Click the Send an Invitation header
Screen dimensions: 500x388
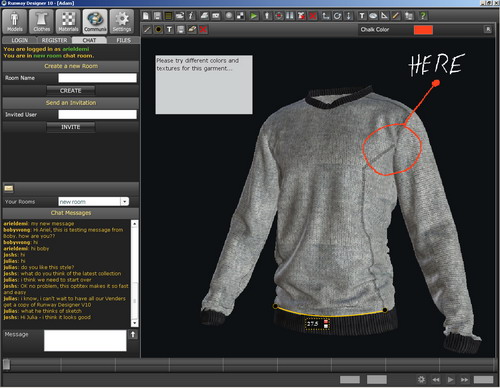pos(71,103)
